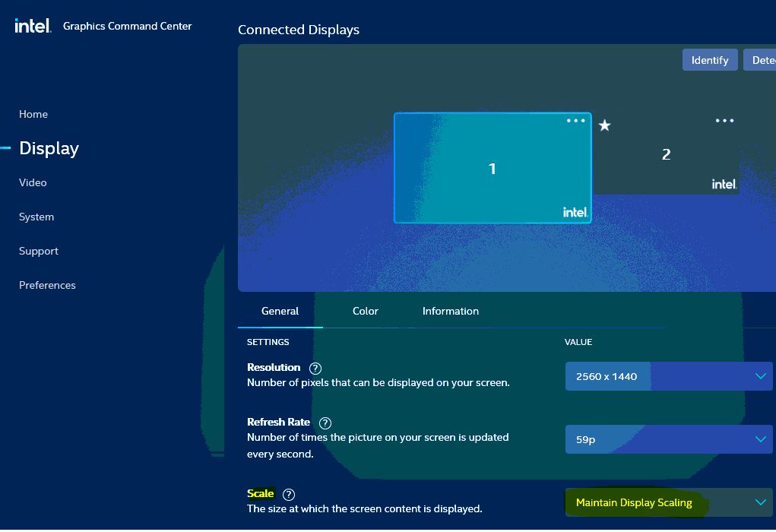Open help icon next to Resolution

[315, 368]
